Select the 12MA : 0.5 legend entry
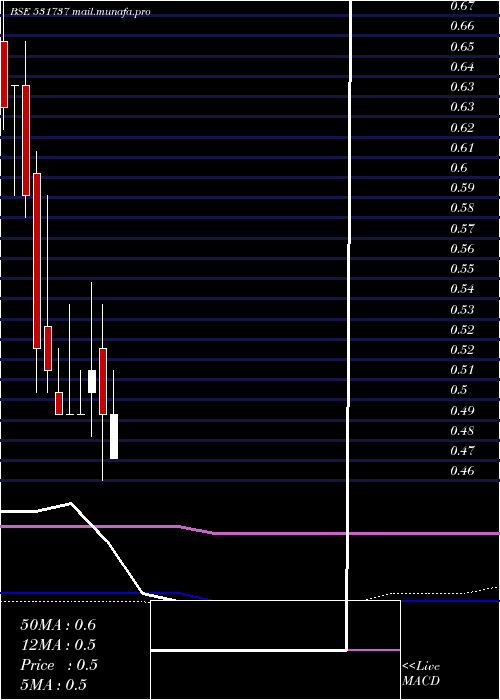This screenshot has width=500, height=700. (58, 645)
